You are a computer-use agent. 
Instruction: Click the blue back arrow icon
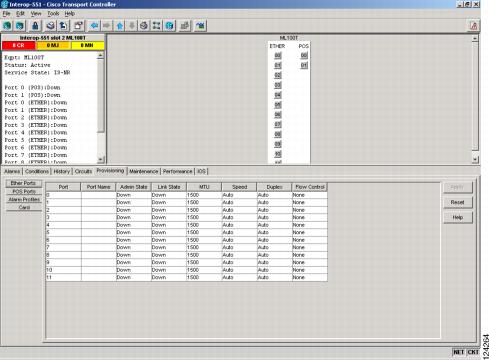(94, 26)
